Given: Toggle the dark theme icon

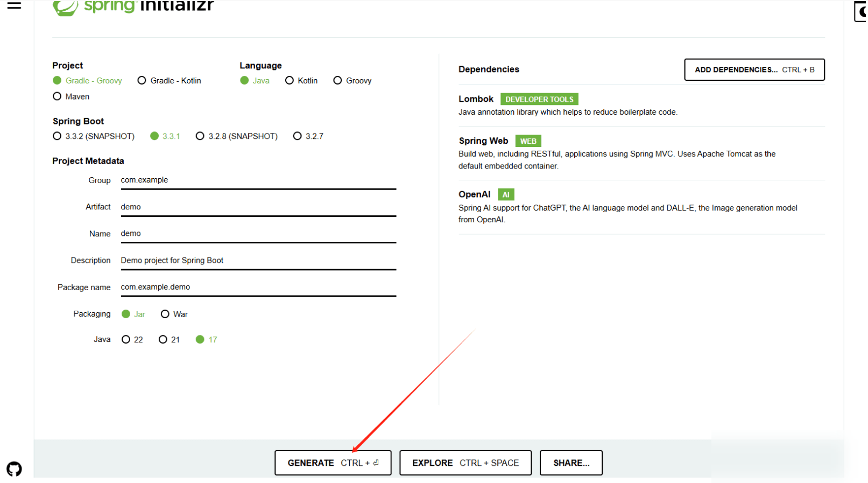Looking at the screenshot, I should [861, 11].
